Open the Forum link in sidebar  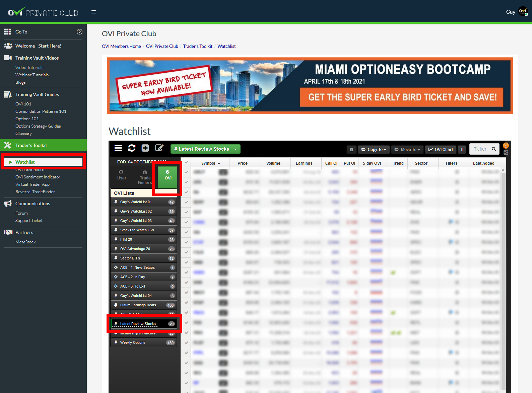coord(21,213)
